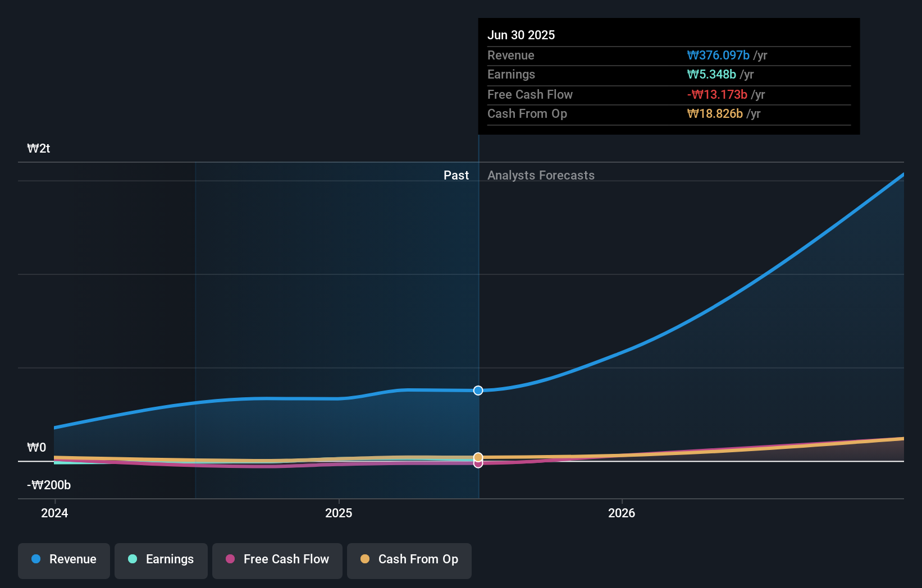Click the Earnings legend button to expand details
Viewport: 922px width, 588px height.
[161, 559]
